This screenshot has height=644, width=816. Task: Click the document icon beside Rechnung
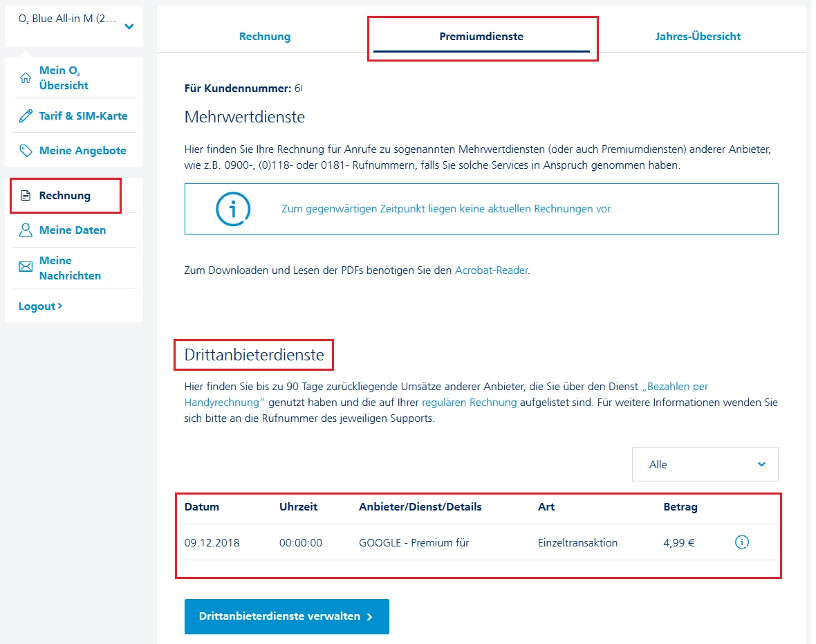pos(26,196)
